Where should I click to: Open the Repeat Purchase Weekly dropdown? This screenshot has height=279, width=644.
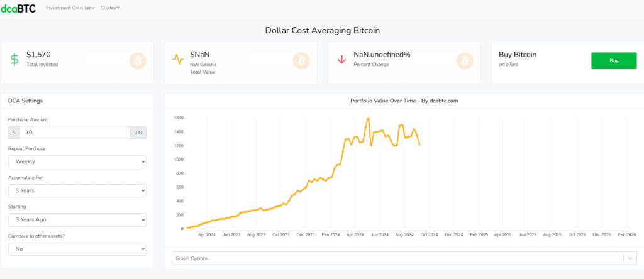(77, 161)
